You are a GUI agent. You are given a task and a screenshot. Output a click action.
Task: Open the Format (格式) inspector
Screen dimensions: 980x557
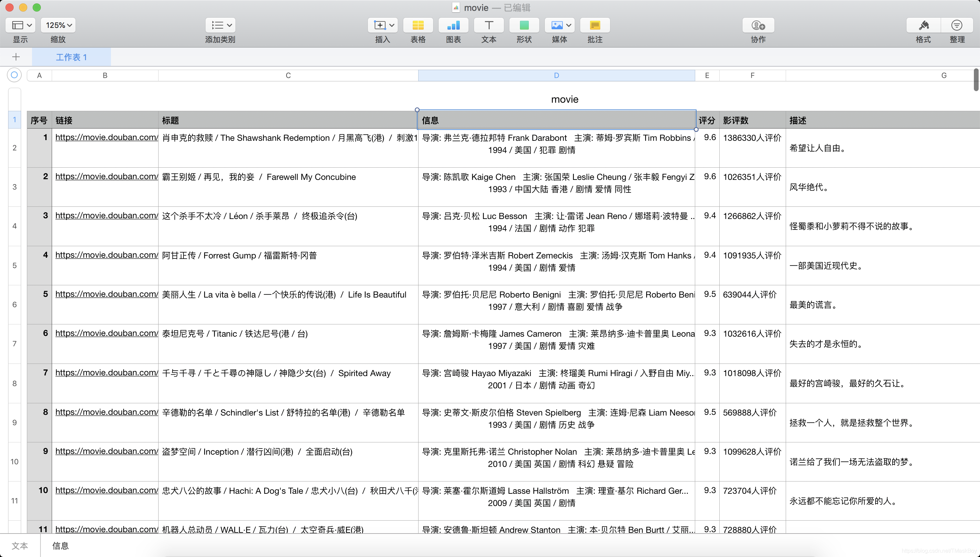click(x=923, y=25)
